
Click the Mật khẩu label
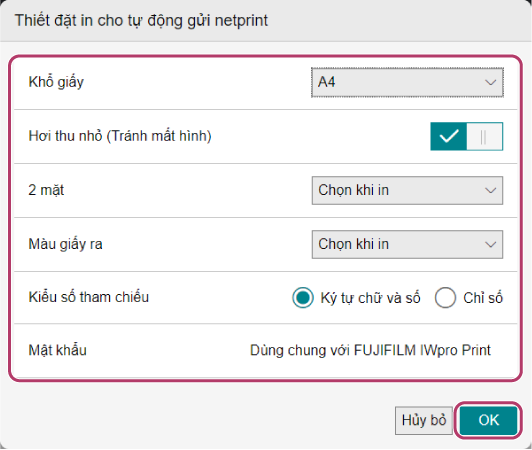57,350
